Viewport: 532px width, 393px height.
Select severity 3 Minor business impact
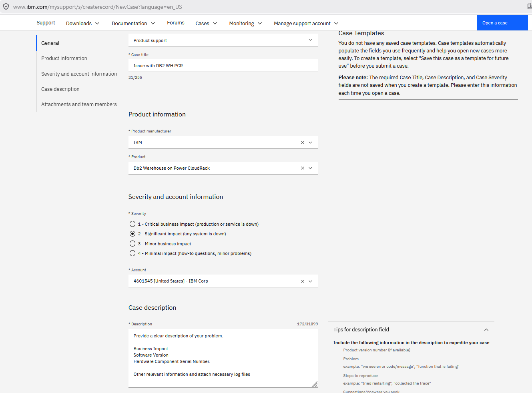click(x=132, y=244)
